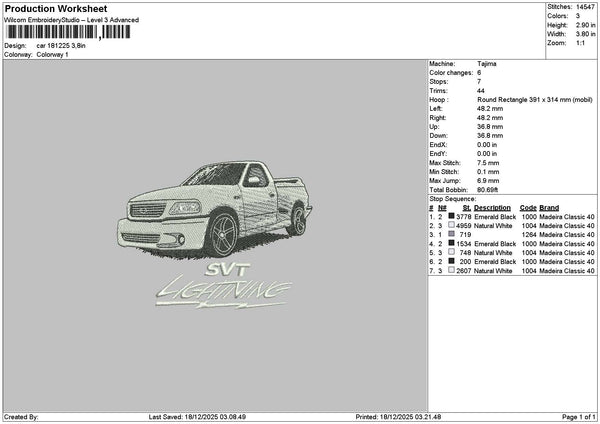Click the Emerald Black swatch for stop 1
Image resolution: width=600 pixels, height=424 pixels.
tap(452, 216)
